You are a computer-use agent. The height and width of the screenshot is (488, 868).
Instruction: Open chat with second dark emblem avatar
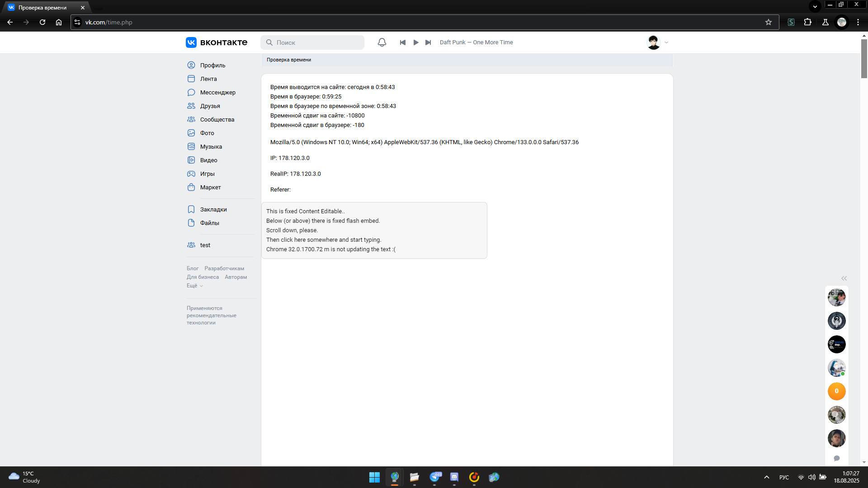coord(836,321)
